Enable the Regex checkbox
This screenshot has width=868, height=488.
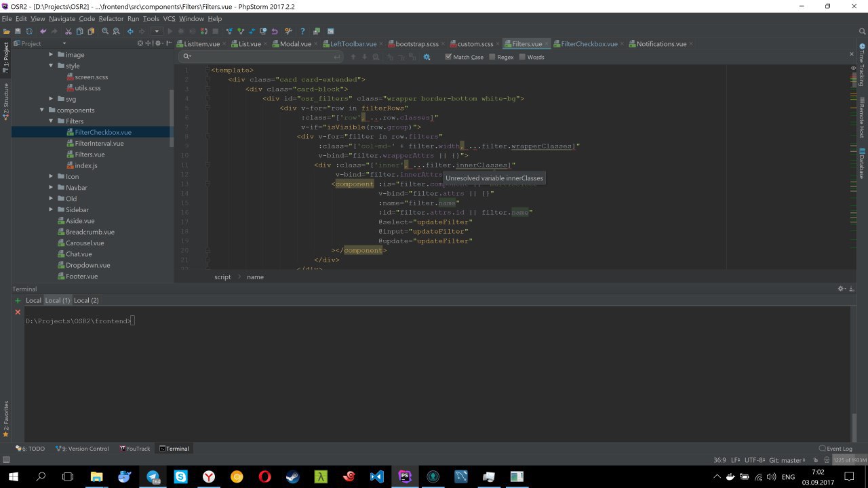492,57
